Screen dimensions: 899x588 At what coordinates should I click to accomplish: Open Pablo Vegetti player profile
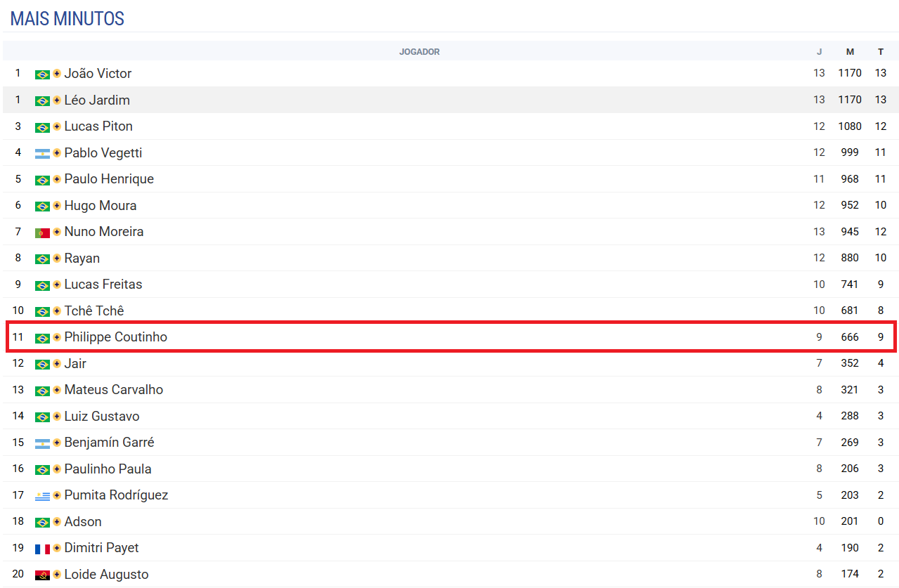pyautogui.click(x=103, y=152)
